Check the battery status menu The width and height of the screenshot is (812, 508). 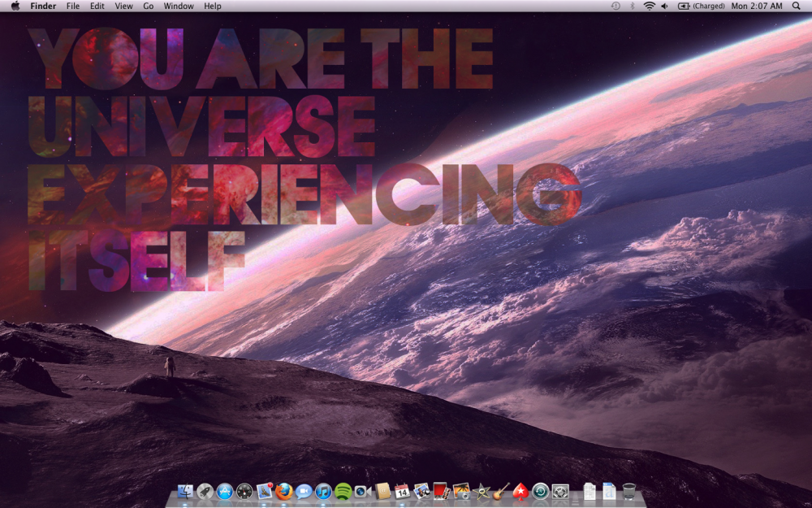[686, 6]
